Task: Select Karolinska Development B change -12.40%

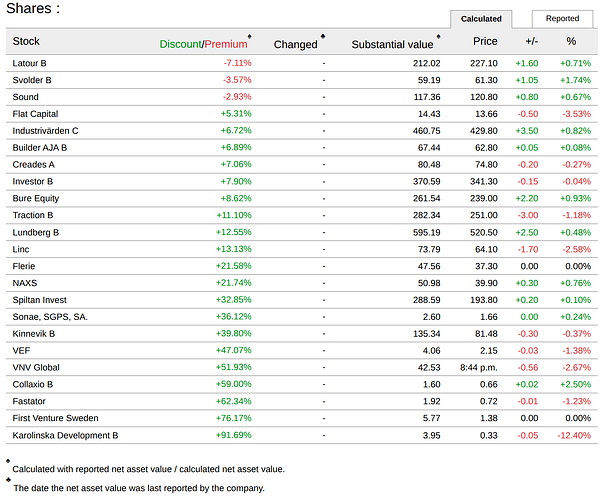Action: 574,435
